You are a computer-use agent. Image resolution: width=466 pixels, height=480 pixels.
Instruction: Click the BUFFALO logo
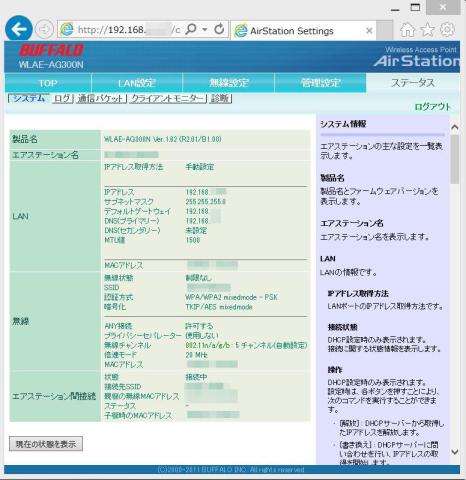(51, 50)
